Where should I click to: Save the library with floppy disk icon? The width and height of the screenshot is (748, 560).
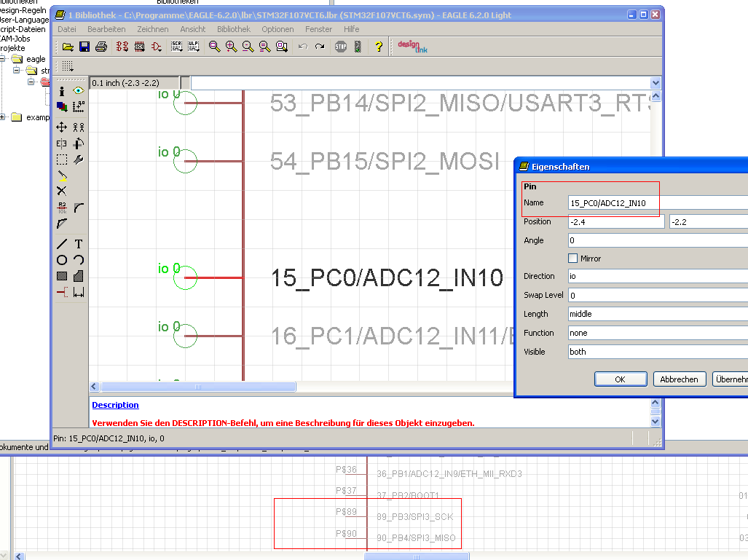(84, 47)
